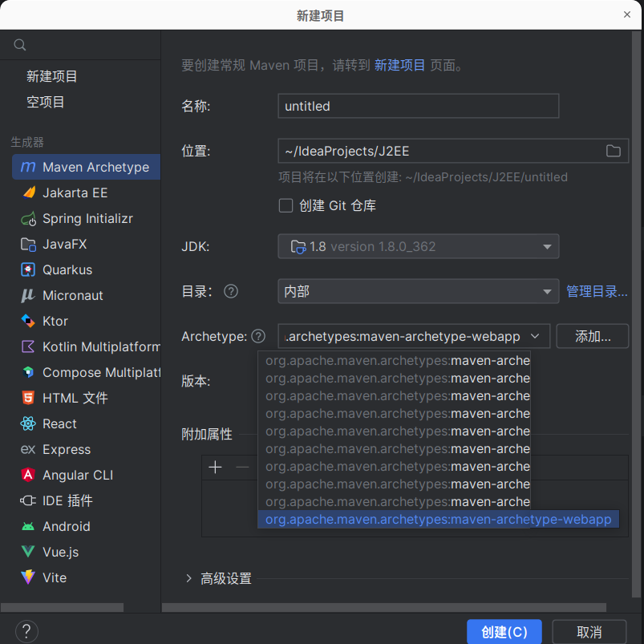Select Spring Initializr generator icon
The width and height of the screenshot is (644, 644).
point(28,218)
